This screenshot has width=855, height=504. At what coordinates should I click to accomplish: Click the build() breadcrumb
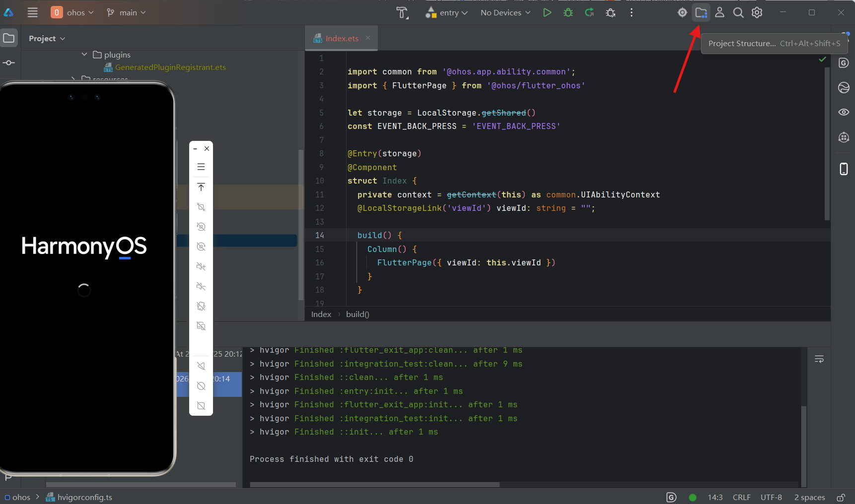pyautogui.click(x=357, y=314)
